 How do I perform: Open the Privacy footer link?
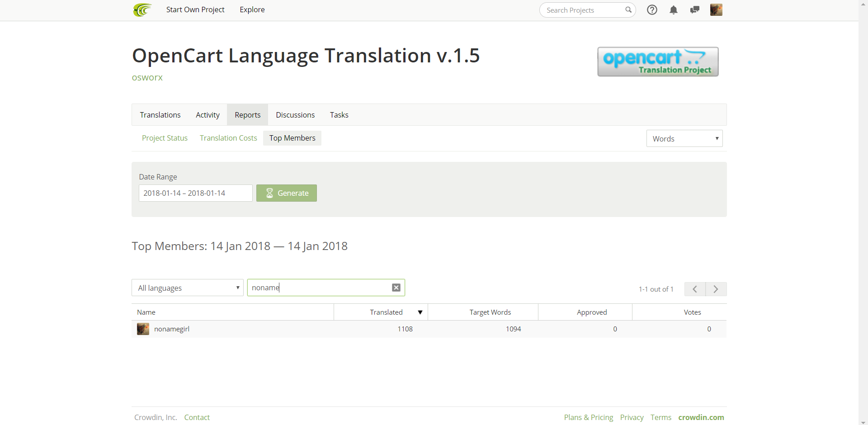632,417
